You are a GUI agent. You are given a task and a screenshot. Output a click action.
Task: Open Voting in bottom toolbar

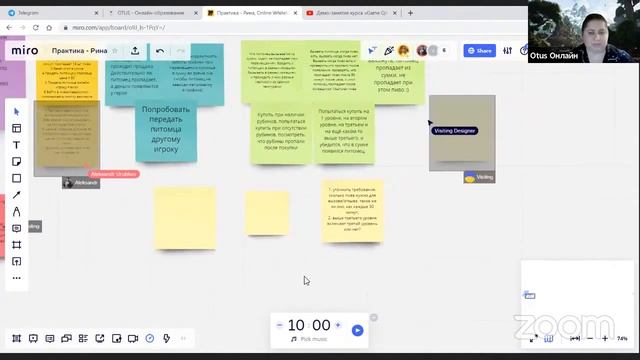[116, 338]
